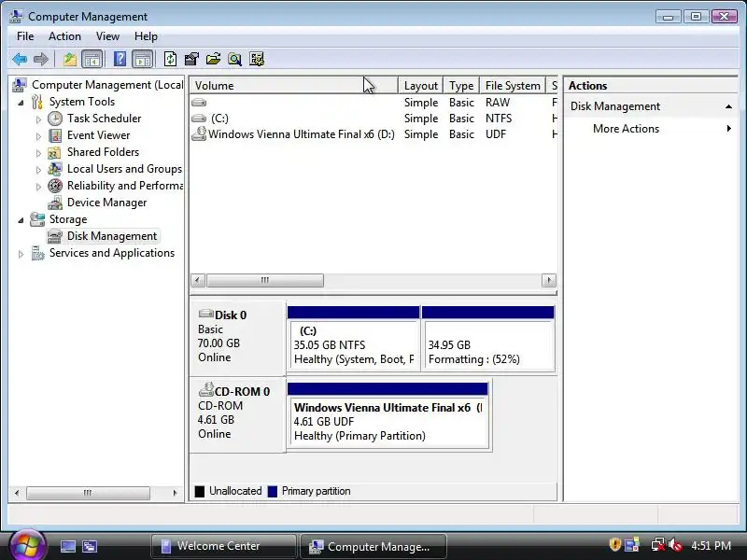Image resolution: width=747 pixels, height=560 pixels.
Task: Click the Switch between windows quick launch icon
Action: 89,546
